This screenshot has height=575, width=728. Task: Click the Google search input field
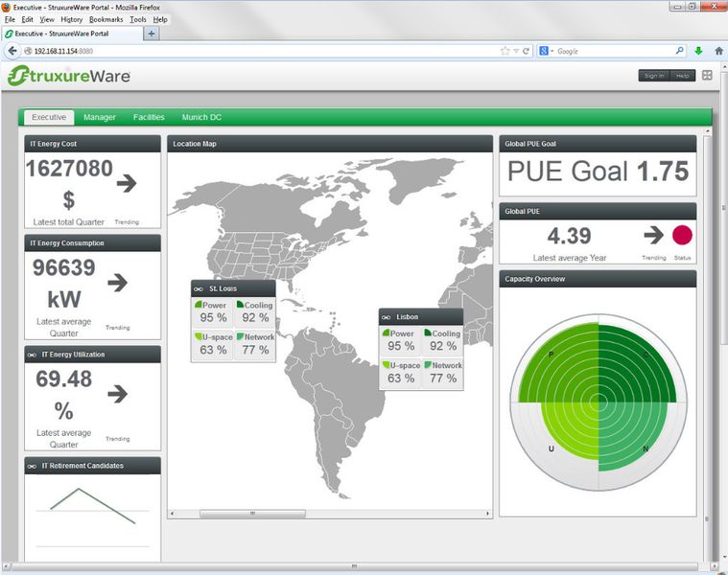coord(614,51)
